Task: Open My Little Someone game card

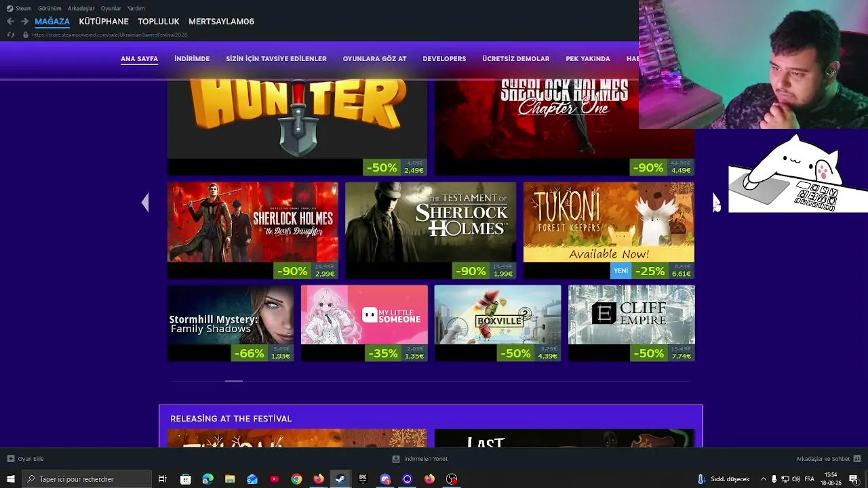Action: click(x=364, y=323)
